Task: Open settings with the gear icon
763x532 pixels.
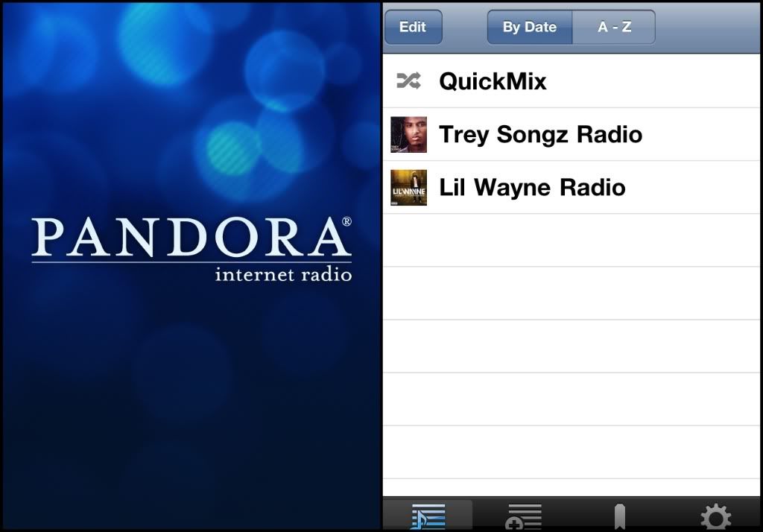Action: [x=715, y=517]
